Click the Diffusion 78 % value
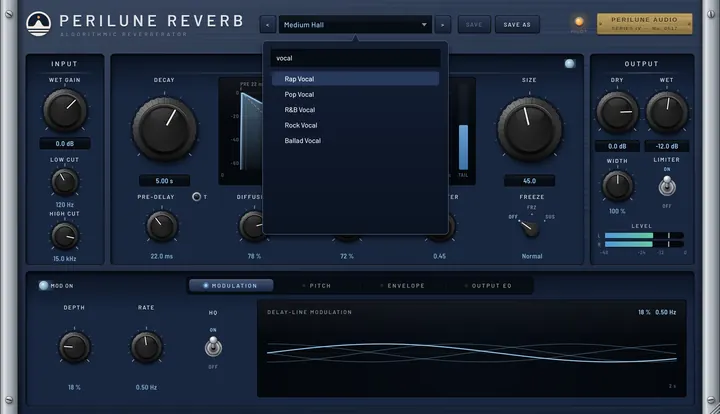720x414 pixels. coord(254,256)
